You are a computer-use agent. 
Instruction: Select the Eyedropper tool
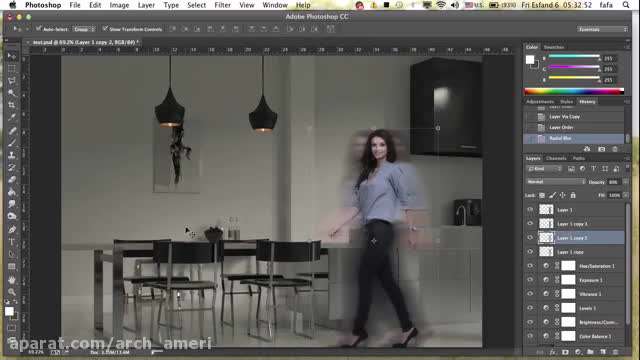point(12,117)
